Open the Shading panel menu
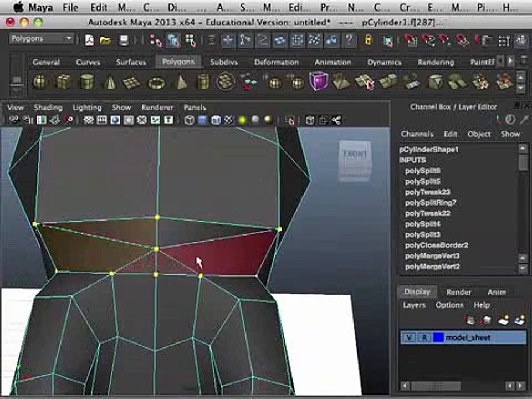This screenshot has height=399, width=532. (48, 108)
